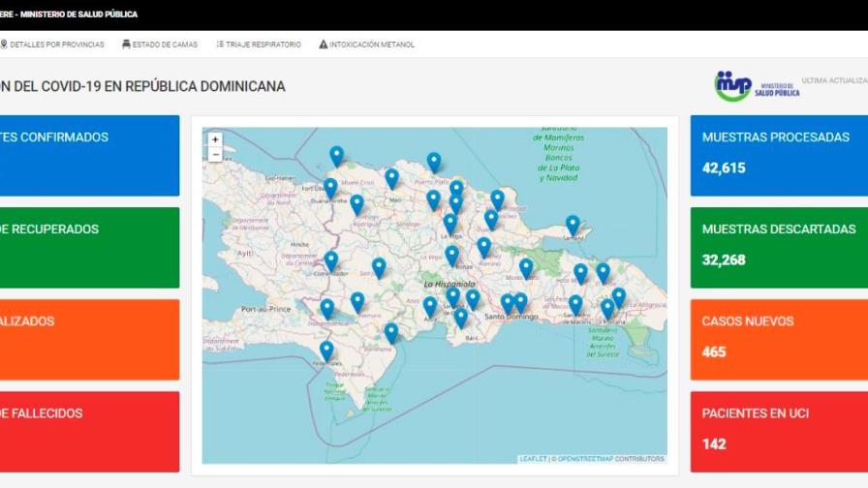
Task: Select the San Juan map marker
Action: pyautogui.click(x=379, y=268)
